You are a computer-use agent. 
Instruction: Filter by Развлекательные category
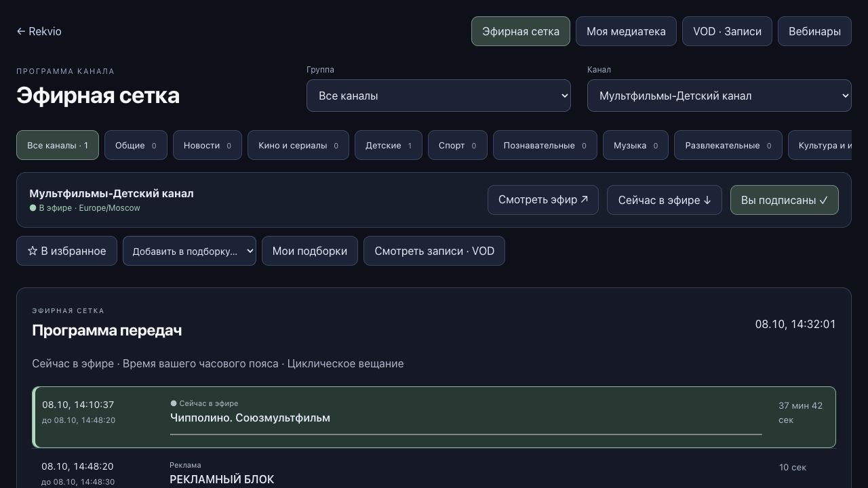728,145
